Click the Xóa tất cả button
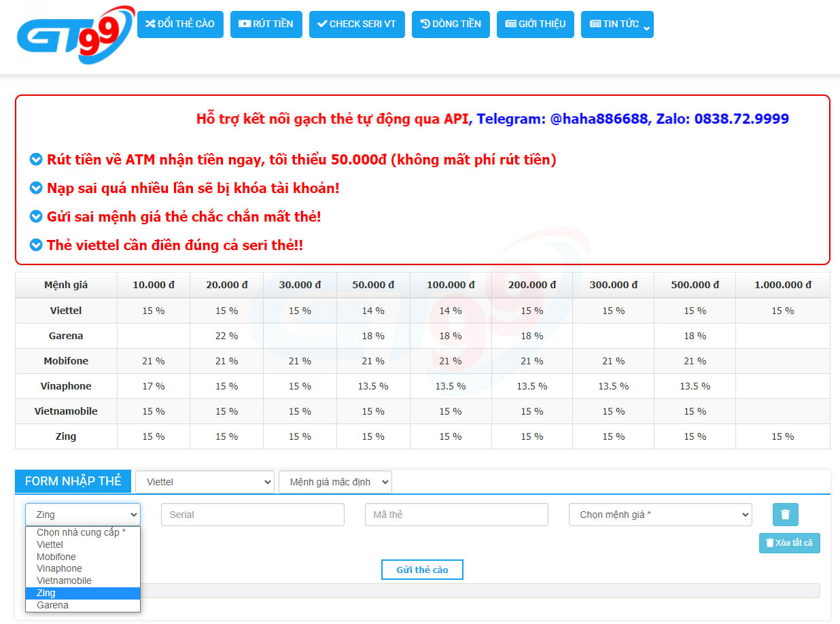The height and width of the screenshot is (624, 840). point(790,543)
